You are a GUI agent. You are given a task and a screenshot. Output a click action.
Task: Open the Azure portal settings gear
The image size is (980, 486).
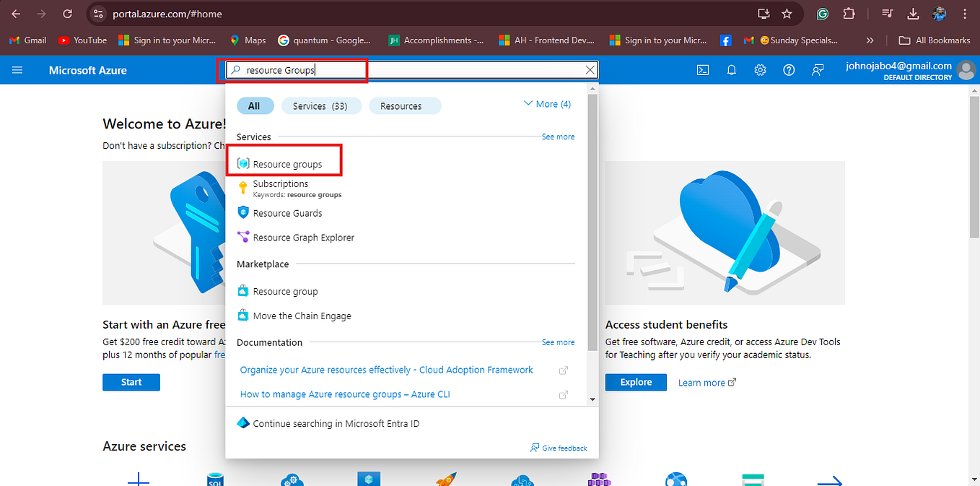[760, 69]
